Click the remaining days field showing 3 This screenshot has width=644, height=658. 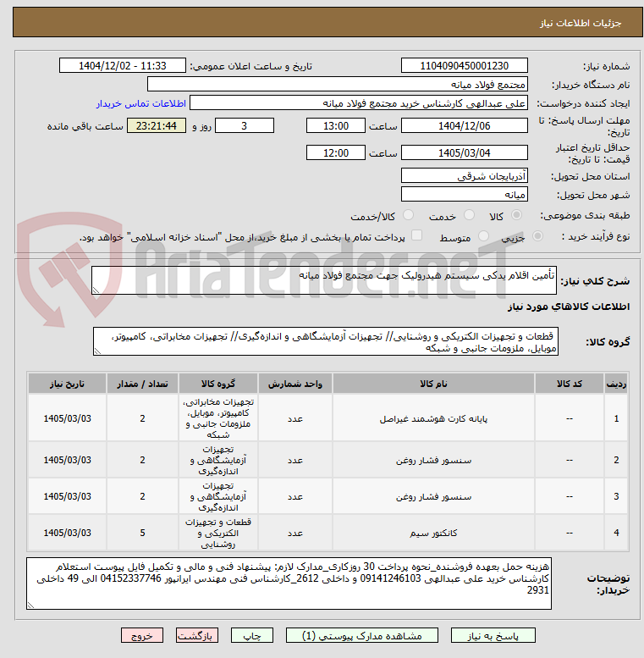tap(245, 125)
